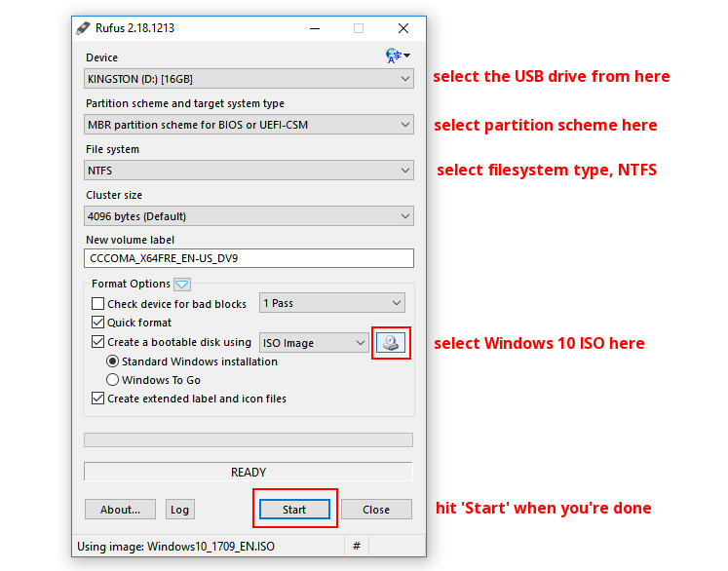Select Standard Windows installation option
This screenshot has width=728, height=571.
(x=112, y=362)
